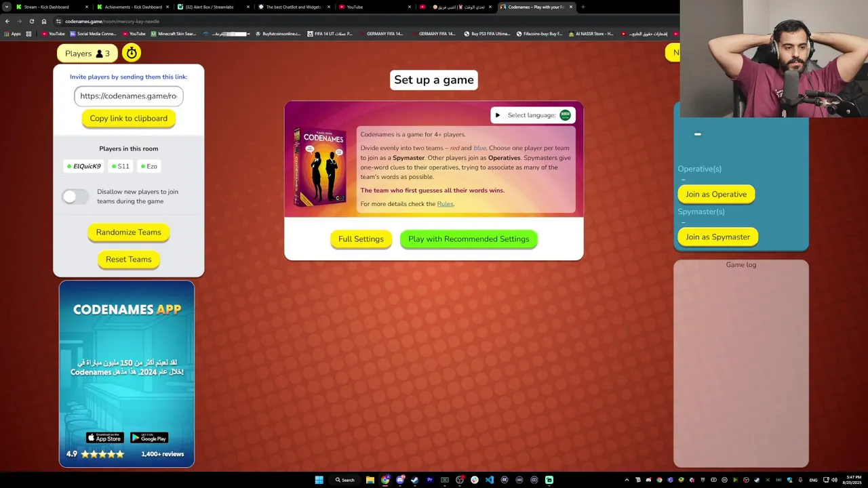
Task: Open Windows Start menu
Action: tap(319, 480)
